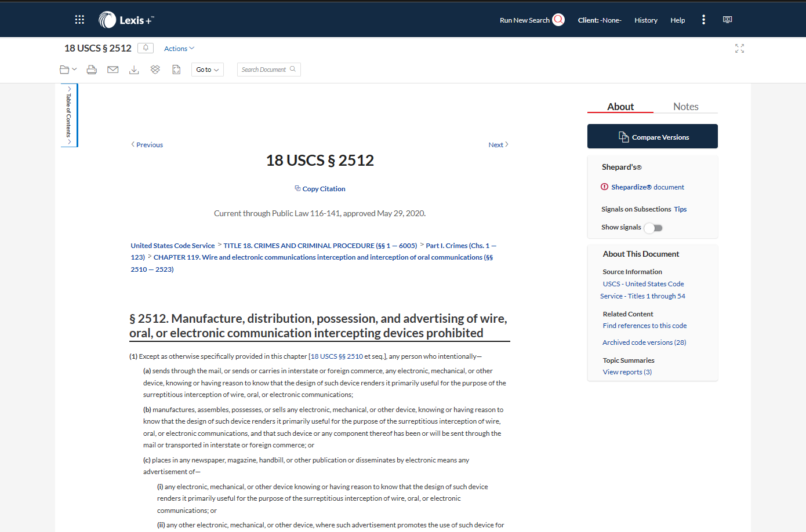Expand folder save options arrow
This screenshot has width=806, height=532.
(74, 70)
